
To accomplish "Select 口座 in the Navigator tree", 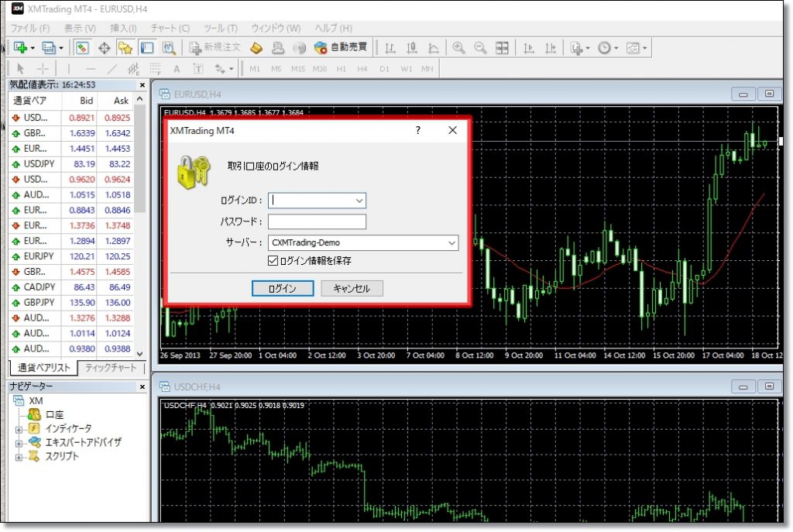I will click(54, 414).
